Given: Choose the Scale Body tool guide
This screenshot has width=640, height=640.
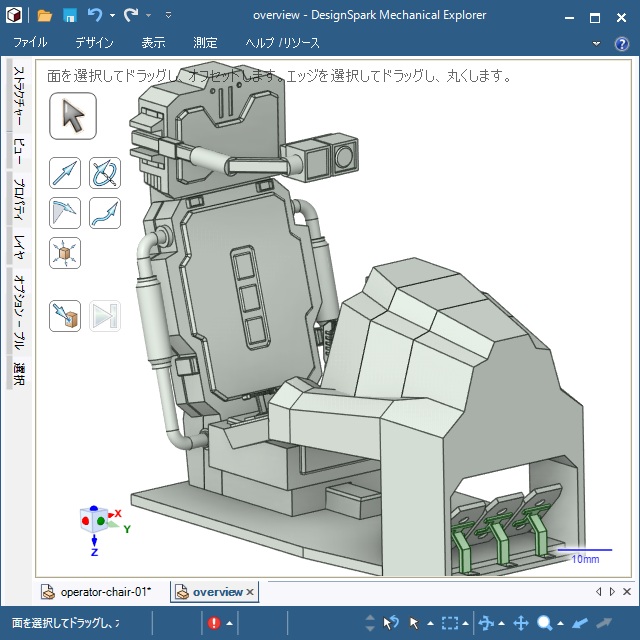Looking at the screenshot, I should 65,253.
